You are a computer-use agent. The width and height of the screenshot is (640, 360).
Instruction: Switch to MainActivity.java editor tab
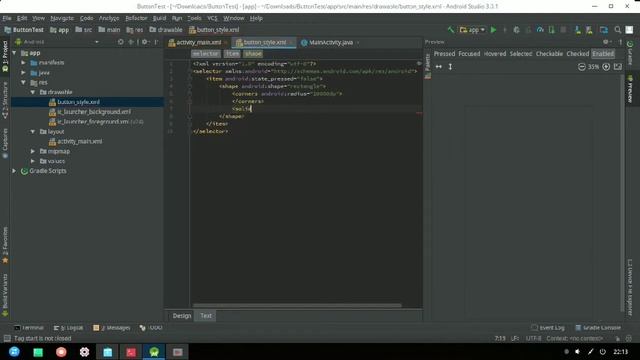pyautogui.click(x=331, y=42)
